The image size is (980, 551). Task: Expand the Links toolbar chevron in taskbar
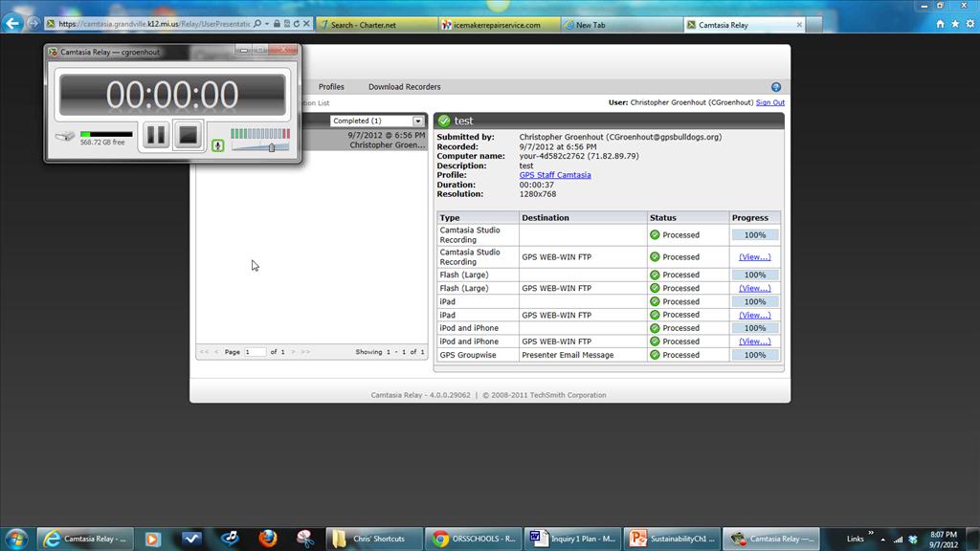click(871, 533)
